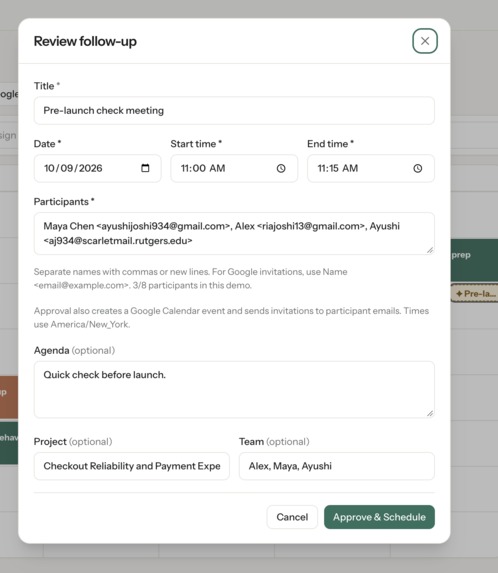Open the Start time clock picker icon
Viewport: 498px width, 573px height.
tap(281, 168)
